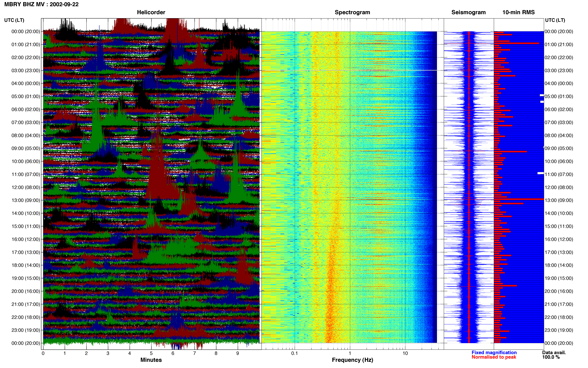Click right time label '17:00 (13:00)'
Viewport: 588px width, 368px height.
559,252
